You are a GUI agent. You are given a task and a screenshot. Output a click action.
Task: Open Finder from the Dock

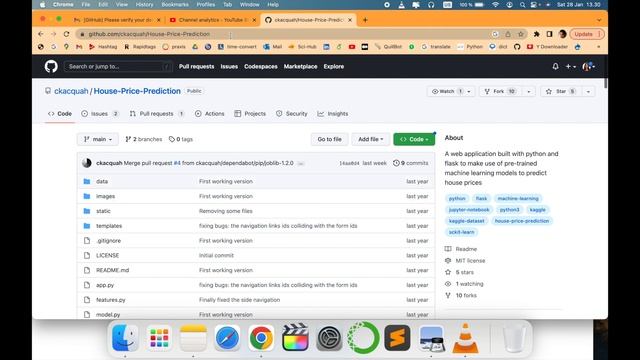click(125, 338)
